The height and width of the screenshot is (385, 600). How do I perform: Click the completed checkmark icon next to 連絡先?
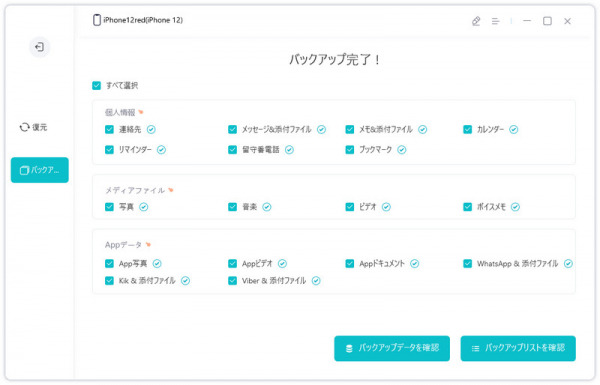point(151,129)
